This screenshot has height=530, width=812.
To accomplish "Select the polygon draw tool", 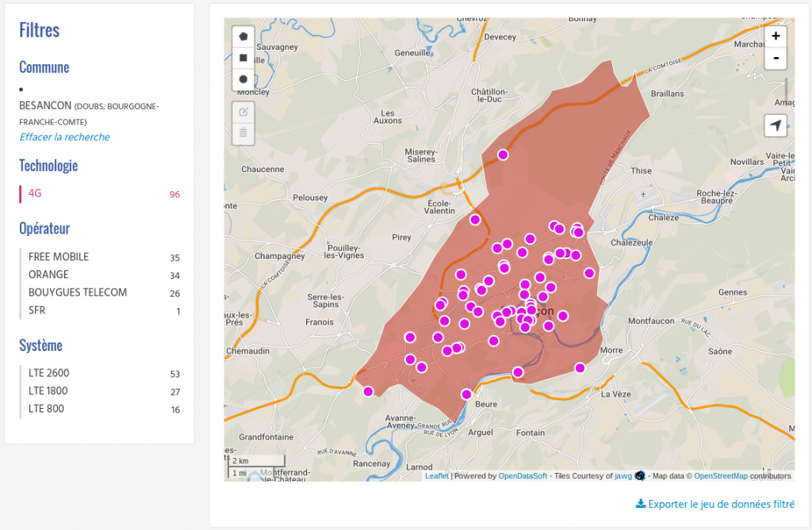I will (243, 36).
